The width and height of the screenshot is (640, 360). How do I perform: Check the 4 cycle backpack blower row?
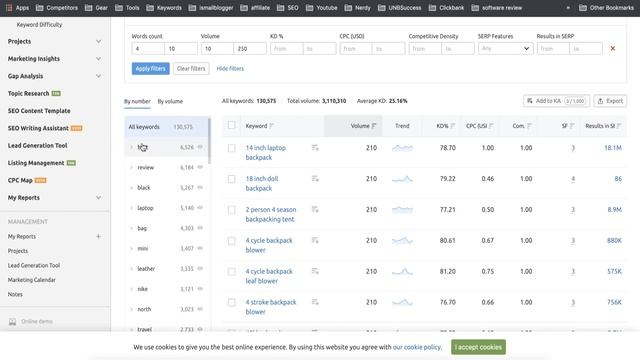(x=231, y=241)
